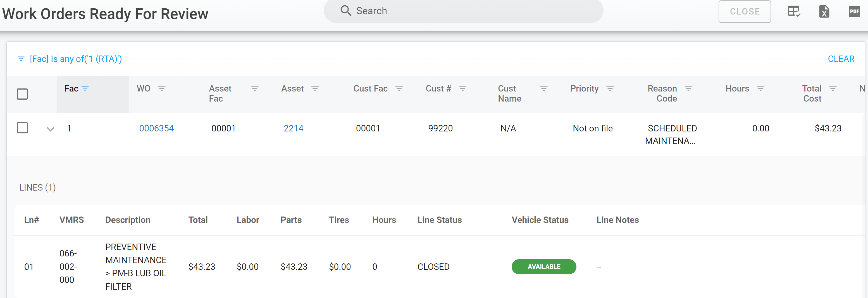Open the Asset Fac column filter icon
This screenshot has width=868, height=298.
pos(255,88)
